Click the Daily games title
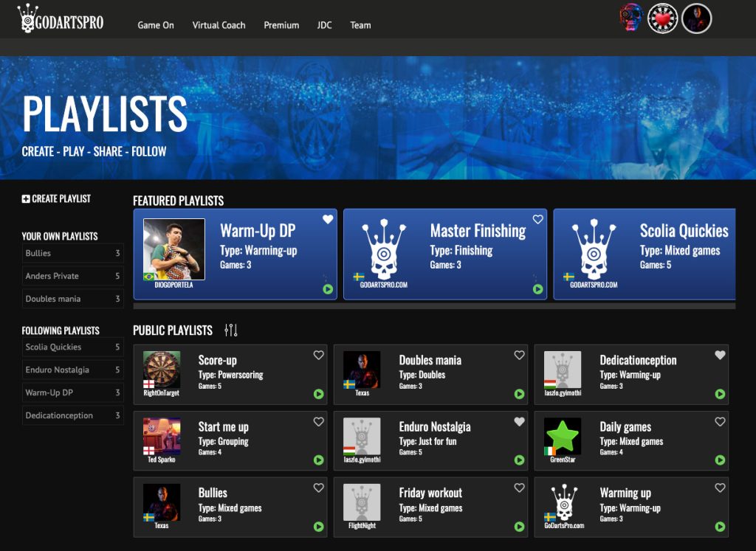This screenshot has width=756, height=551. click(625, 427)
